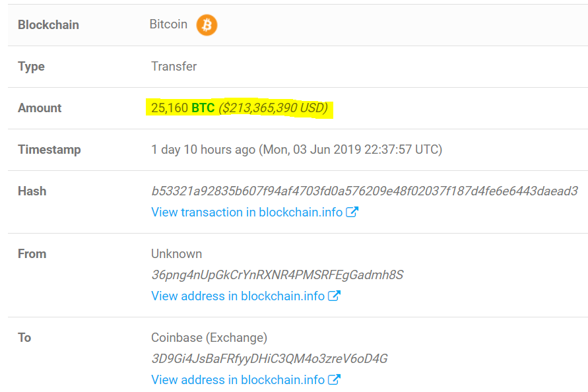Click the external link icon next to From address

click(x=333, y=296)
